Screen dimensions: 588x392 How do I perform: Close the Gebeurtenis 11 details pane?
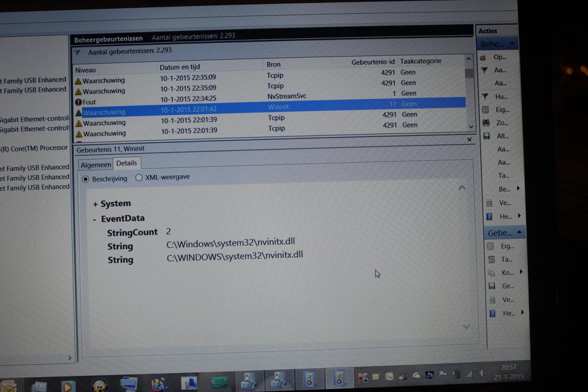coord(469,139)
